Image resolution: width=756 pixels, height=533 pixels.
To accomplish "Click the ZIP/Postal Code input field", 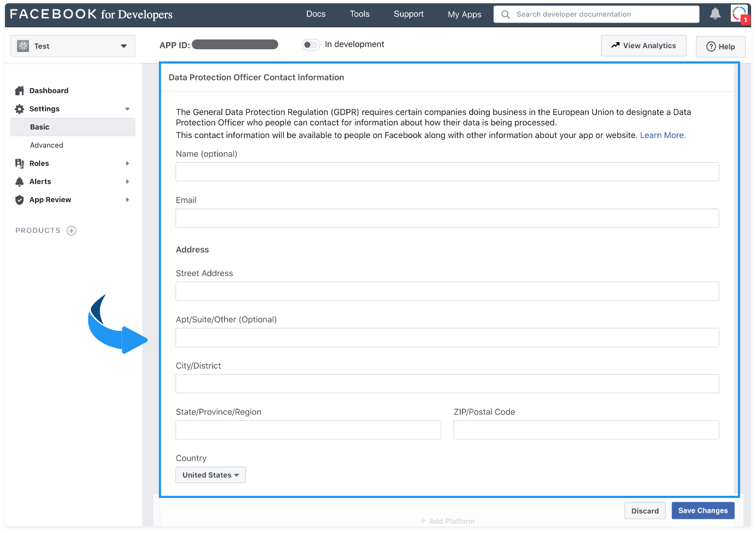I will pyautogui.click(x=586, y=430).
